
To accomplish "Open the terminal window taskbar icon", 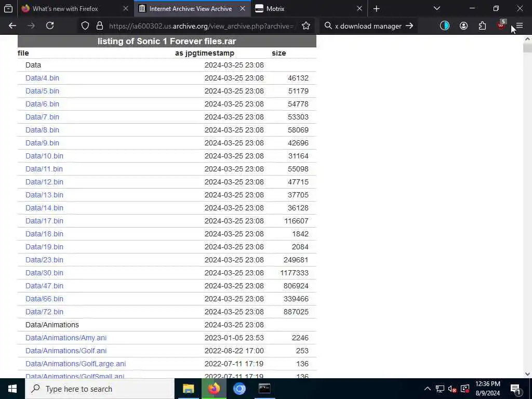I will 264,389.
